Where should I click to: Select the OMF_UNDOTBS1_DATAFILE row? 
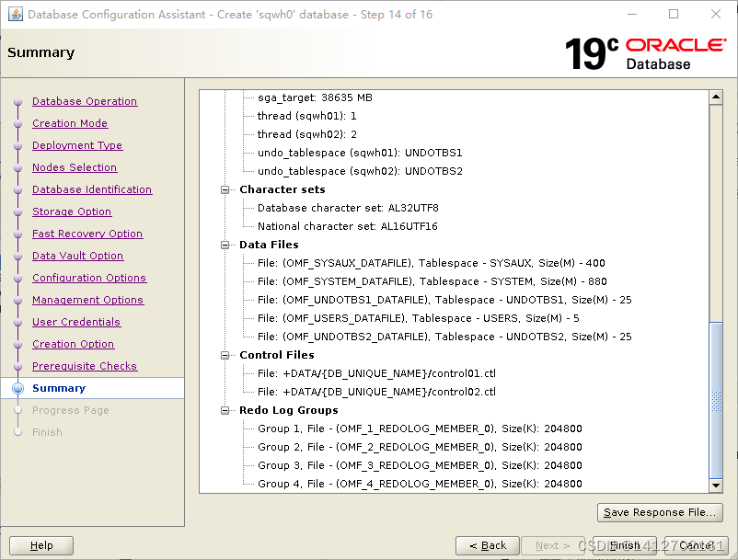coord(444,300)
